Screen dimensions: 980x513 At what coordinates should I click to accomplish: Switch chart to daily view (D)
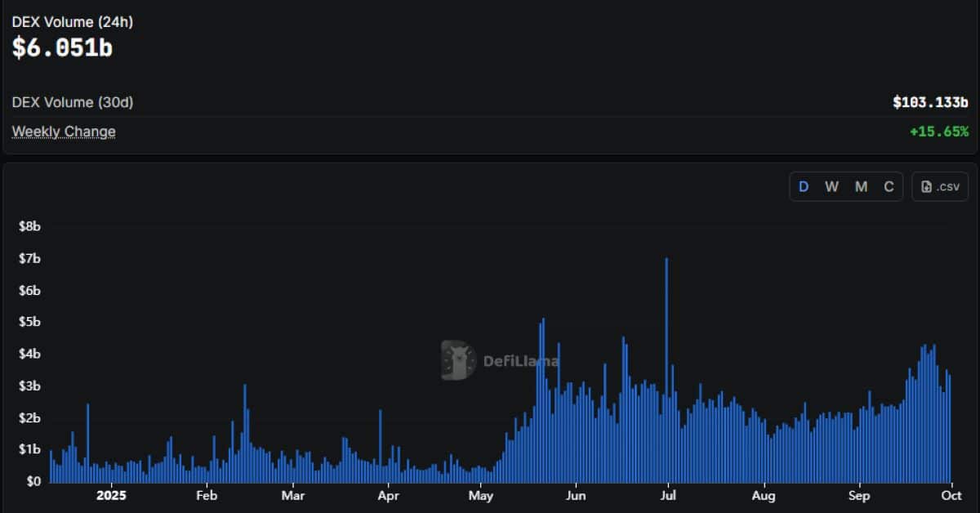click(804, 187)
